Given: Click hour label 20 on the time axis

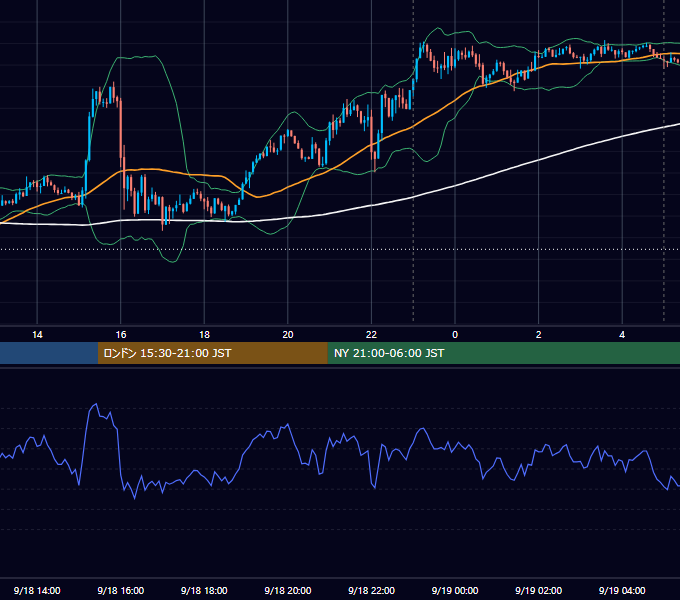Looking at the screenshot, I should click(x=288, y=335).
